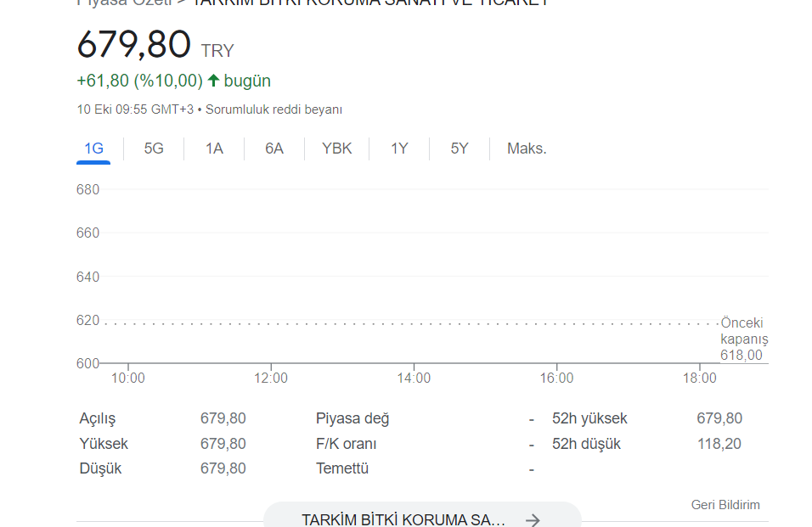Open TARKİM BİTKİ KORUMA SA... button
Viewport: 812px width, 527px height.
tap(423, 517)
